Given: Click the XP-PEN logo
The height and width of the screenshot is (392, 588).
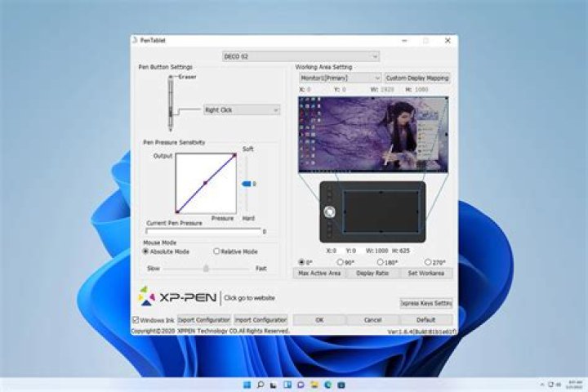Looking at the screenshot, I should [177, 296].
